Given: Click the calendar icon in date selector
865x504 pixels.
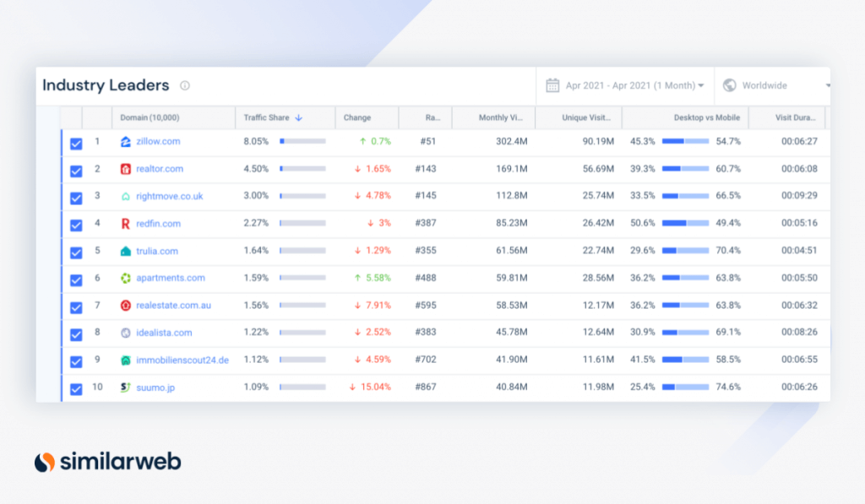Looking at the screenshot, I should tap(552, 85).
